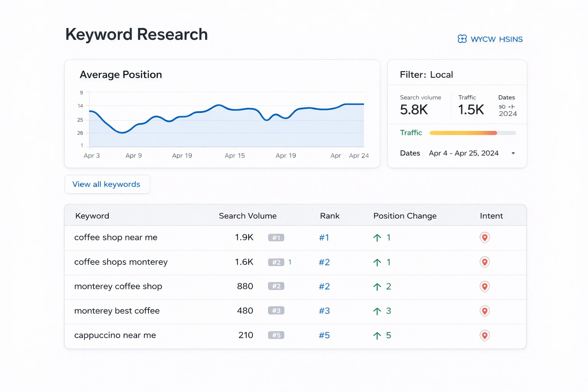Click up arrow for coffee shop near me

[377, 238]
